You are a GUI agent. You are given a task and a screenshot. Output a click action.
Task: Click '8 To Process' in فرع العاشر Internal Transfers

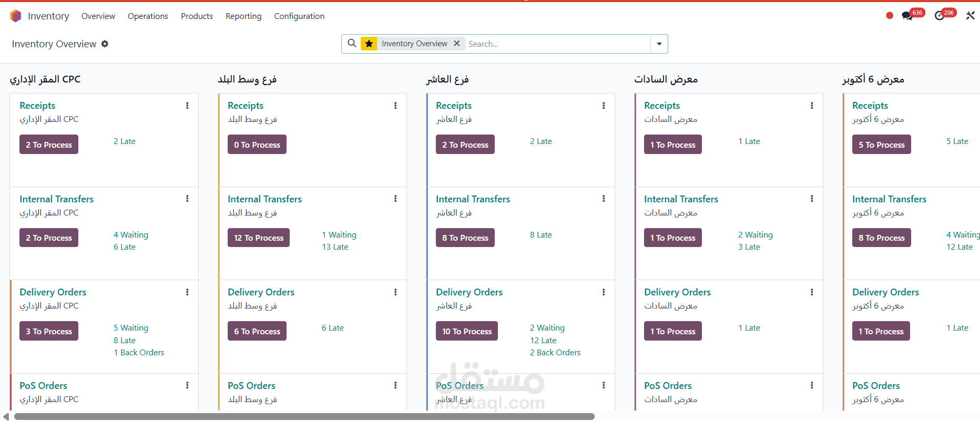pos(465,238)
